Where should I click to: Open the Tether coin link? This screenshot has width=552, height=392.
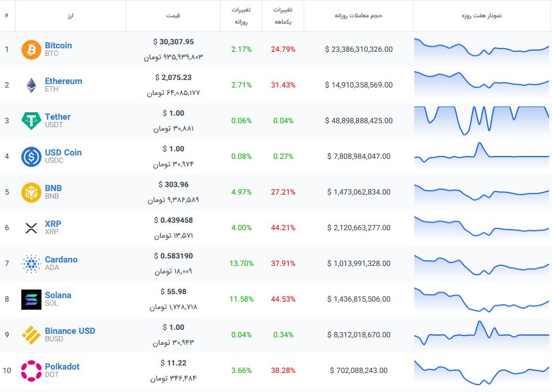tap(58, 117)
